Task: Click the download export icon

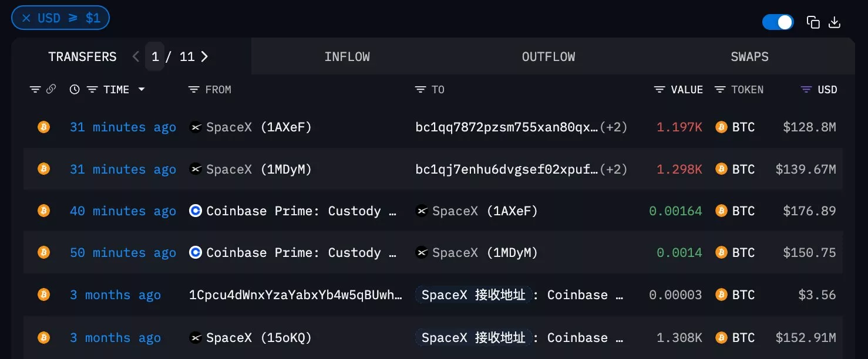Action: (x=835, y=22)
